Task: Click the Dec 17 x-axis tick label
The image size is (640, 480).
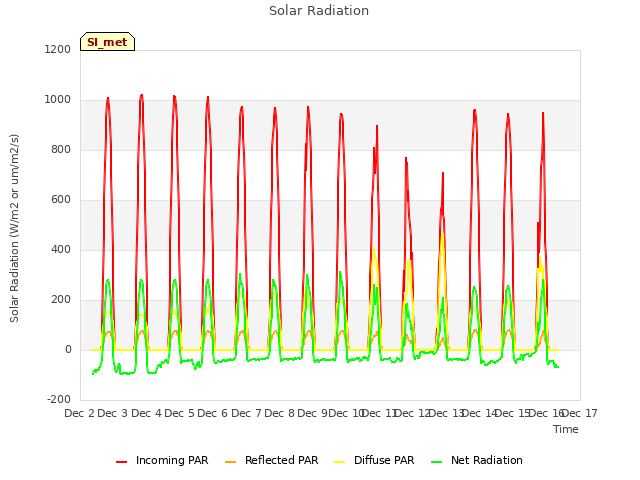Action: click(x=580, y=413)
